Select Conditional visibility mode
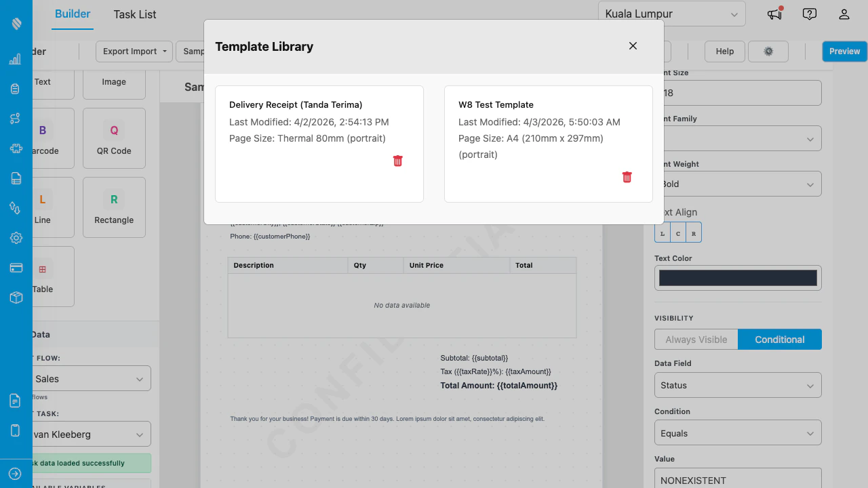 click(x=779, y=339)
